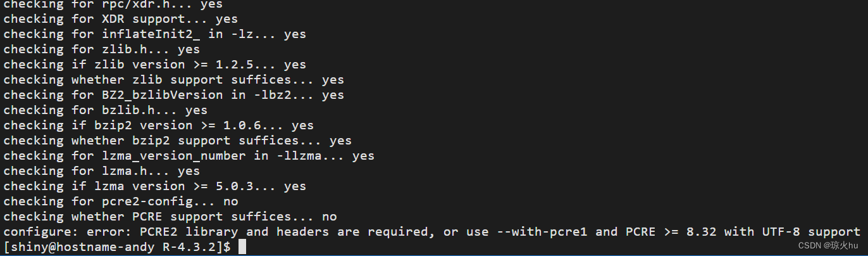Click the bzip2 version >= 1.0.6 line
The height and width of the screenshot is (256, 868).
(158, 125)
